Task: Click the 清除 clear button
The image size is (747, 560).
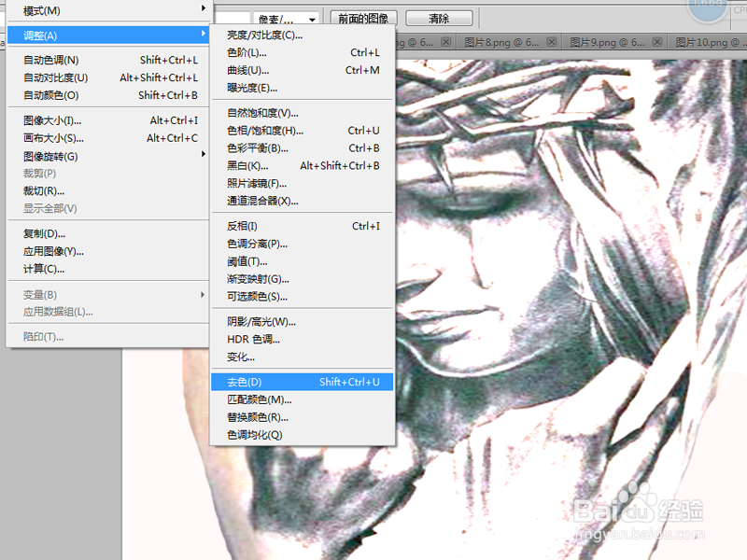Action: pyautogui.click(x=439, y=18)
